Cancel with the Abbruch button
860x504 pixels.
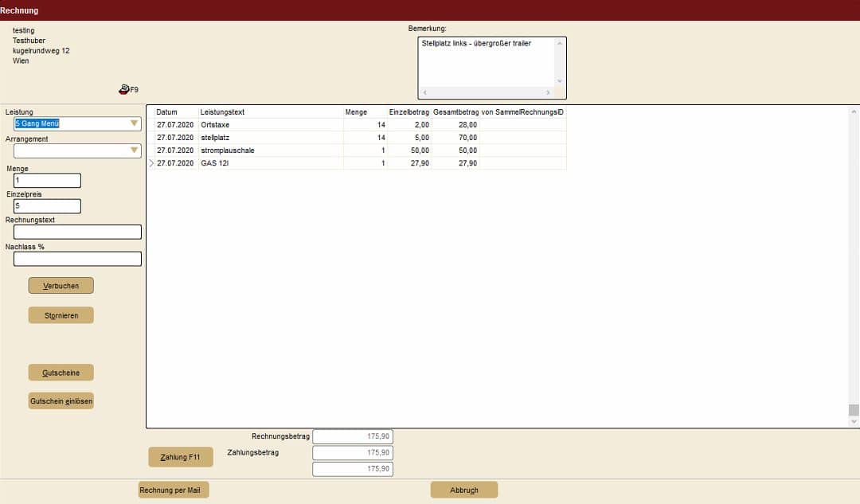pyautogui.click(x=464, y=490)
